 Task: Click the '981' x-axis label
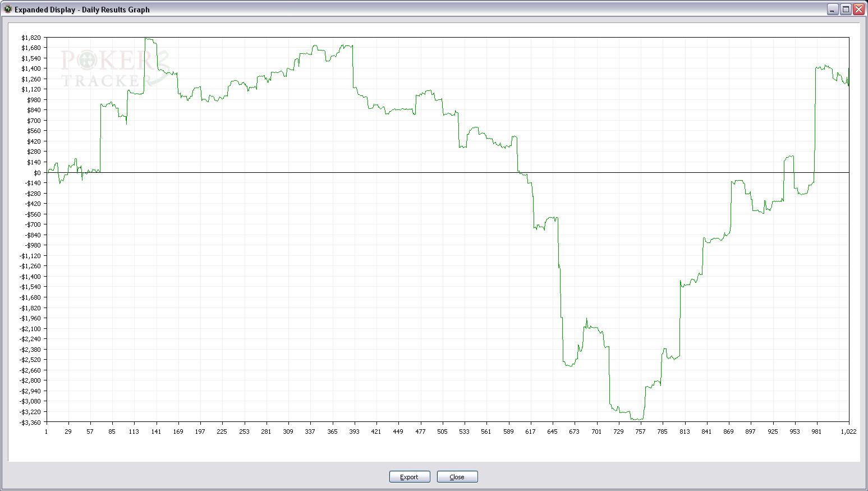[816, 432]
